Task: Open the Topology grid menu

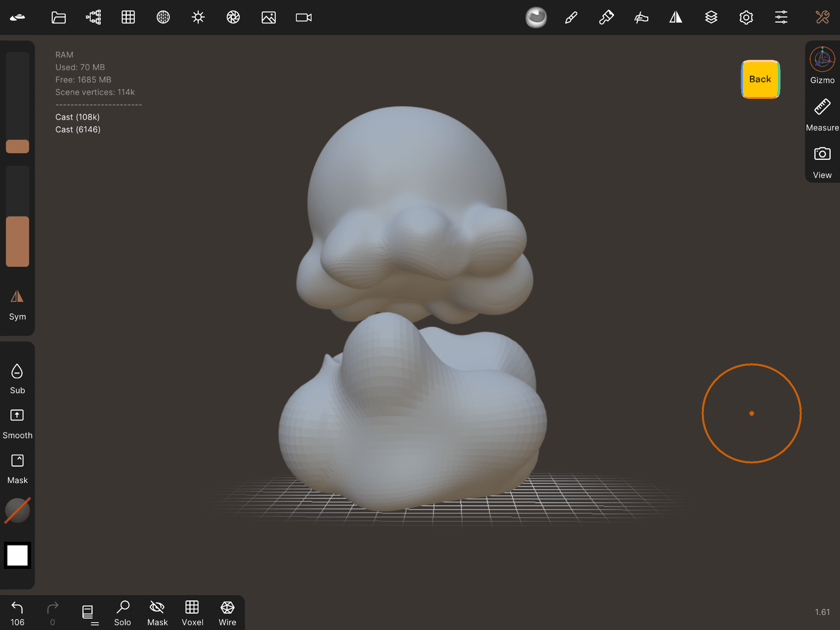Action: (x=128, y=17)
